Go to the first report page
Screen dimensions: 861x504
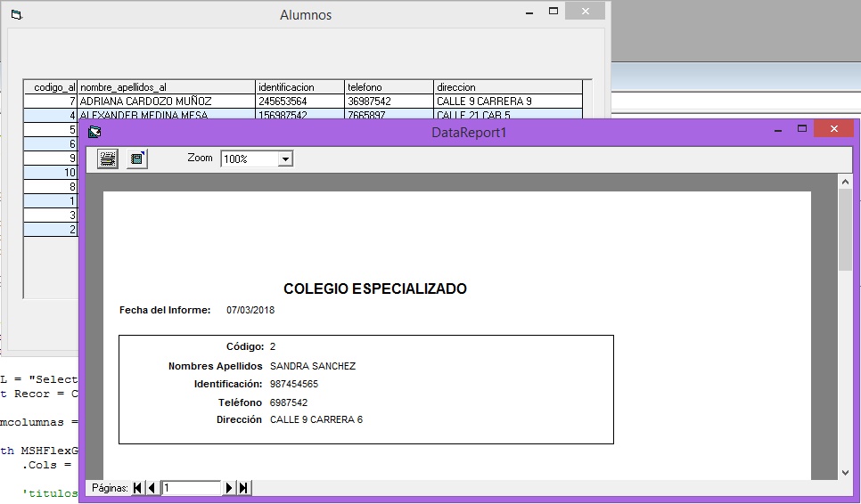click(137, 488)
